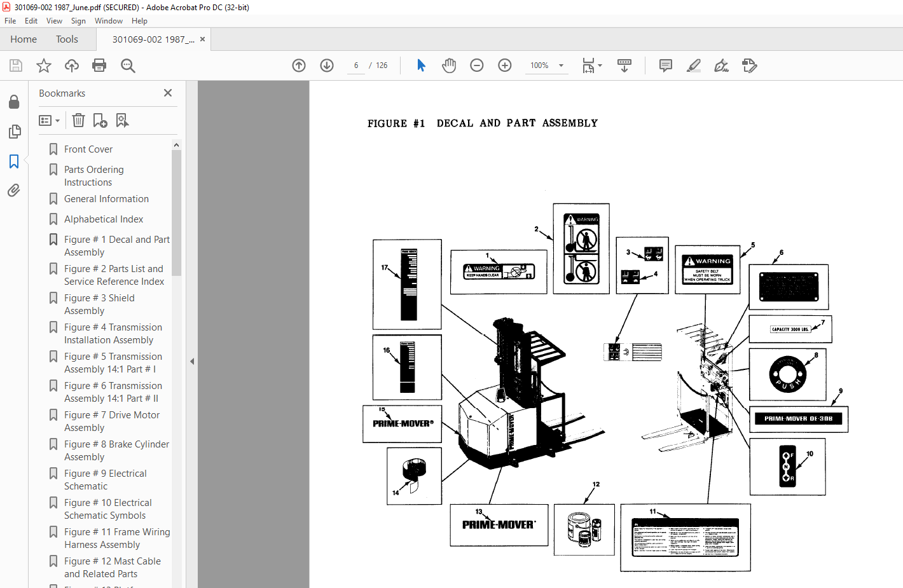Image resolution: width=903 pixels, height=588 pixels.
Task: Click the page number field
Action: pos(356,65)
